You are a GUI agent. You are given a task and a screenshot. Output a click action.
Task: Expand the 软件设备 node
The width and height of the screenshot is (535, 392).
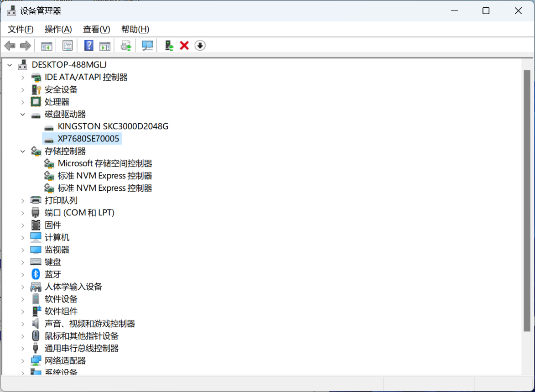click(23, 299)
